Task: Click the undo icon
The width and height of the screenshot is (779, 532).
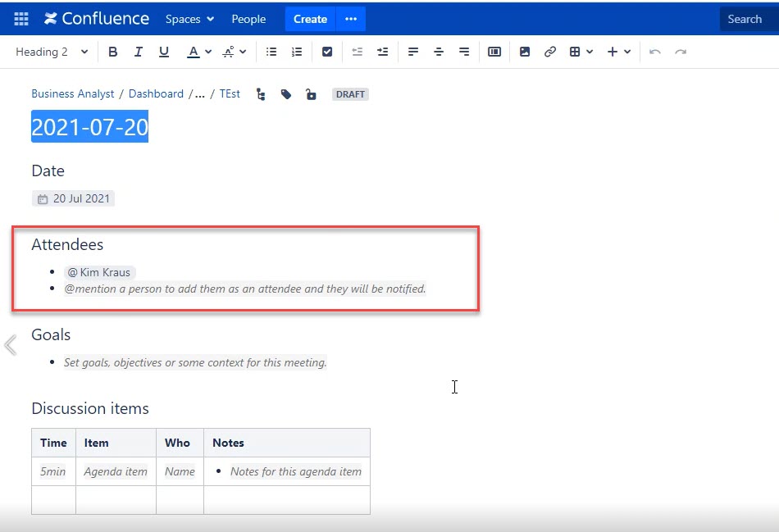Action: pos(655,52)
